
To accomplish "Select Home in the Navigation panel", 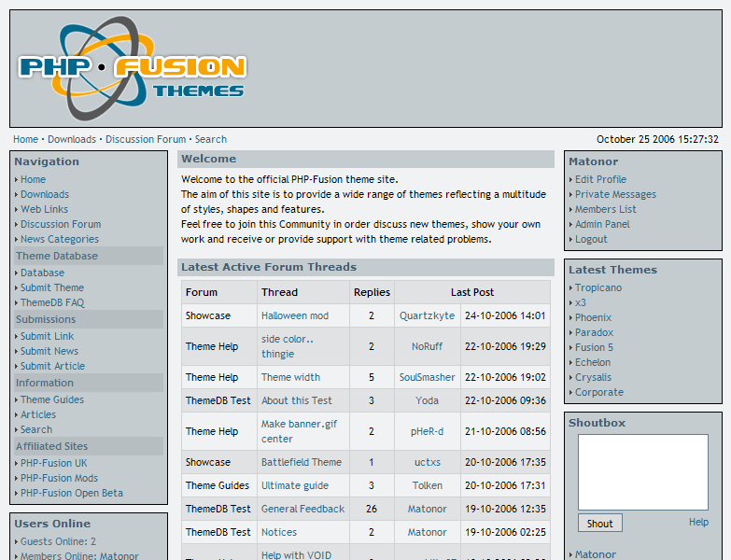I will (x=33, y=179).
